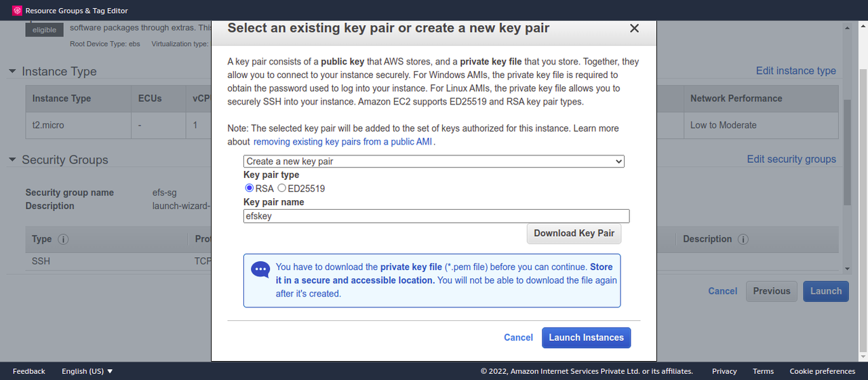Viewport: 868px width, 380px height.
Task: Open the key pair option dropdown
Action: [x=434, y=161]
